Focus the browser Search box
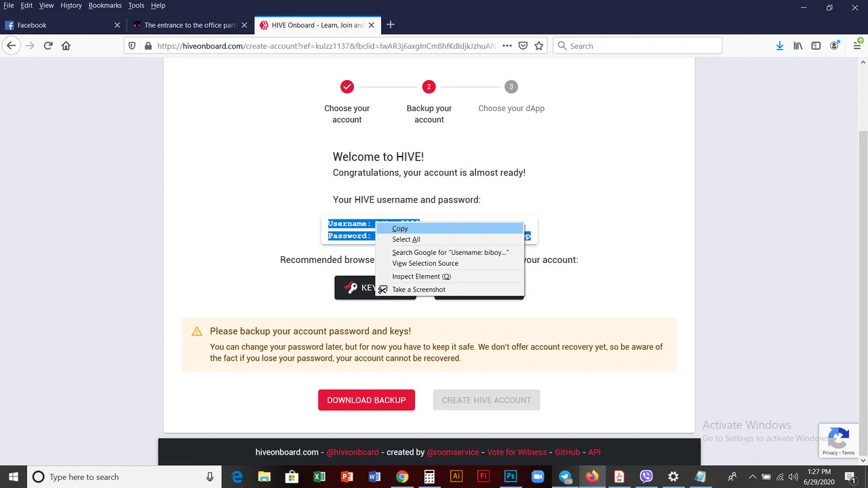This screenshot has height=488, width=868. [637, 45]
